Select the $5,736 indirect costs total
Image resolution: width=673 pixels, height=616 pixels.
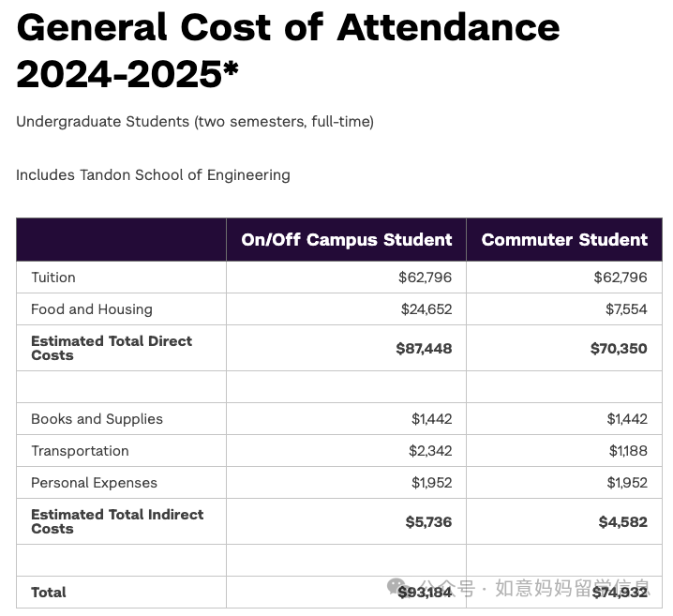(428, 521)
